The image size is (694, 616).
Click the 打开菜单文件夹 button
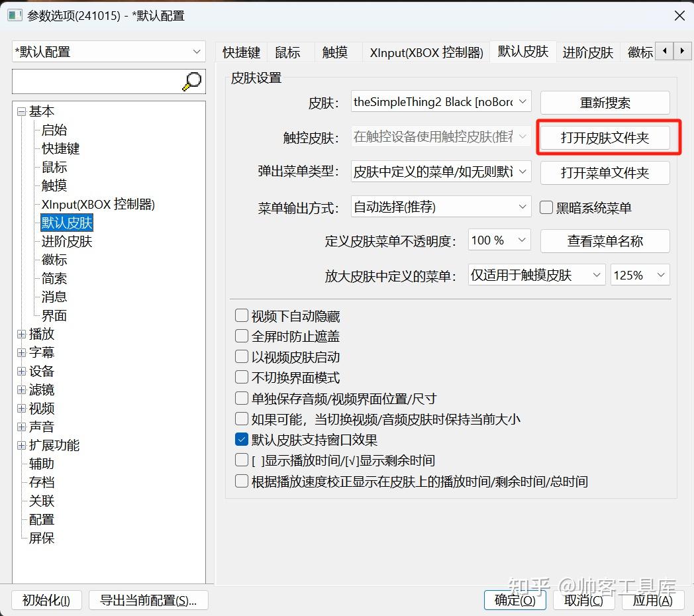605,173
